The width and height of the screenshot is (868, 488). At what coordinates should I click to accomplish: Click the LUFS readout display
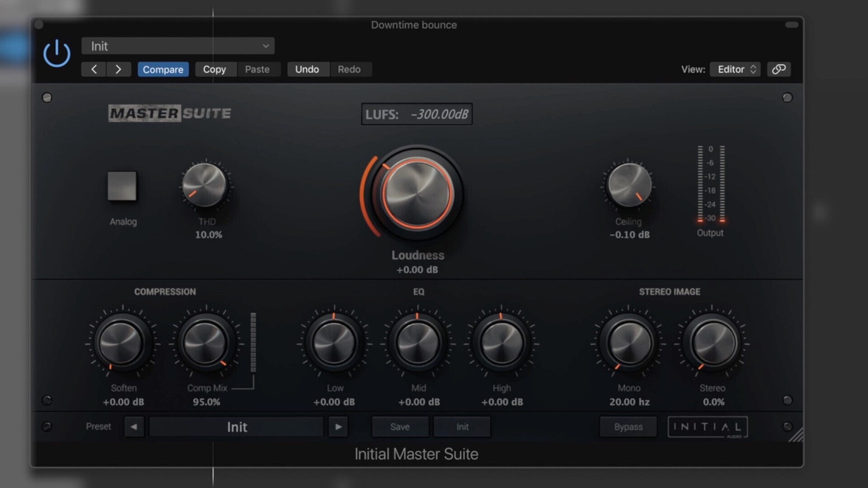[x=417, y=114]
